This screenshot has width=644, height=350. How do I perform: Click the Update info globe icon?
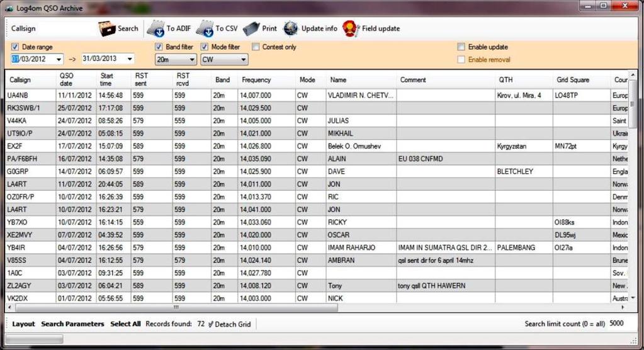[x=291, y=29]
